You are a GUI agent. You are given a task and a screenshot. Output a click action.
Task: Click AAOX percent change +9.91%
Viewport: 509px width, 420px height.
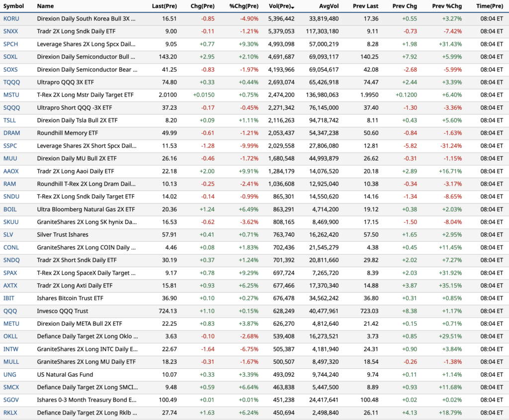(249, 171)
